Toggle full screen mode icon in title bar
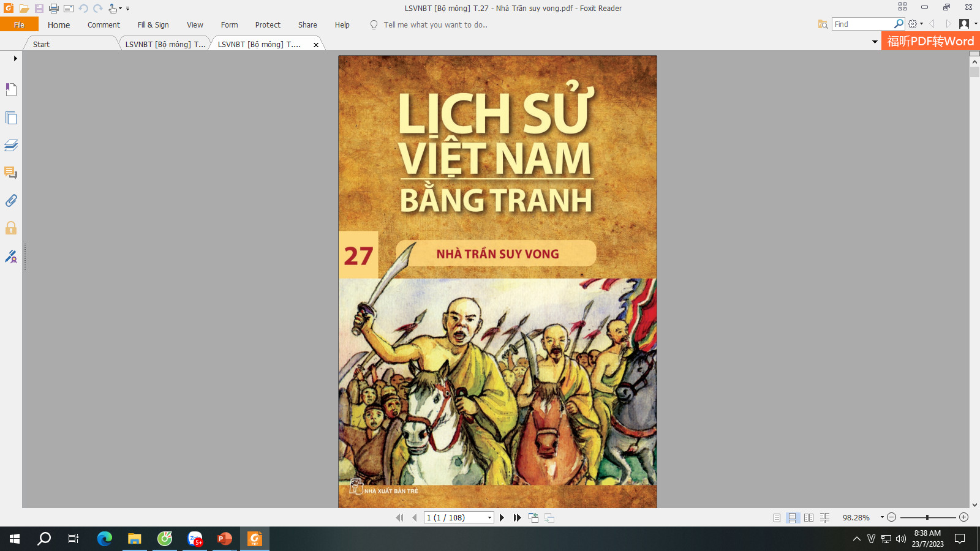980x551 pixels. click(902, 7)
